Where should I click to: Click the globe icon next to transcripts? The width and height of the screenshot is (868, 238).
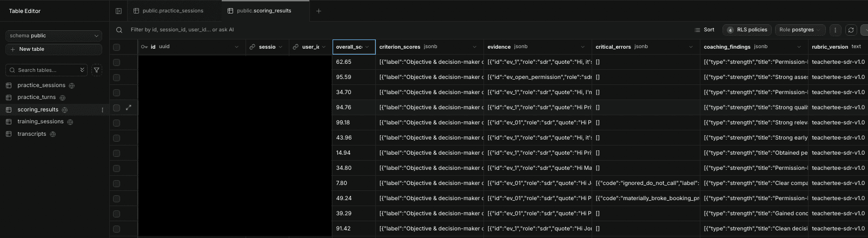52,134
